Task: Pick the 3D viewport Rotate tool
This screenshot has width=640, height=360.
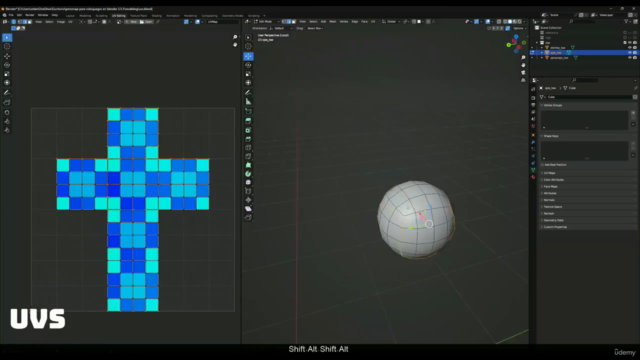Action: tap(248, 65)
